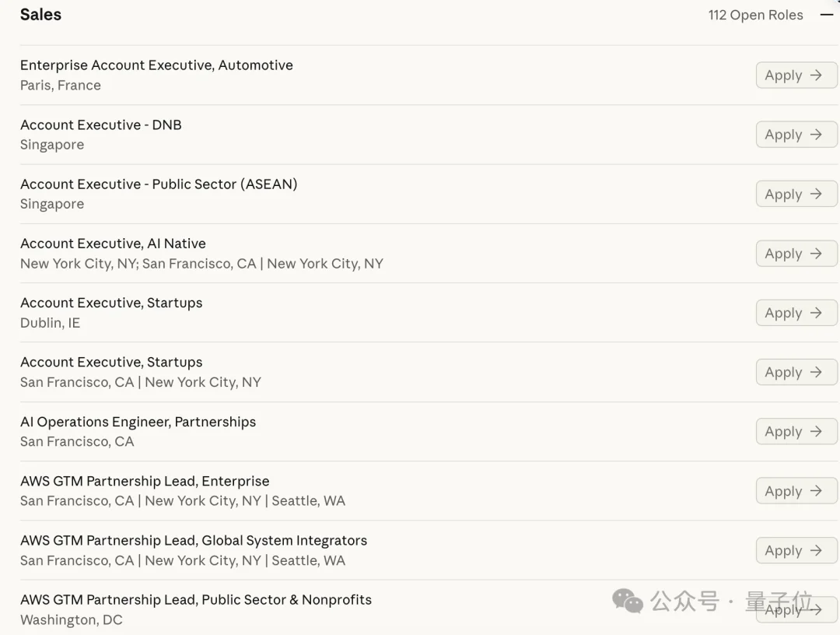The height and width of the screenshot is (635, 840).
Task: Open Account Executive - DNB job title
Action: point(100,125)
